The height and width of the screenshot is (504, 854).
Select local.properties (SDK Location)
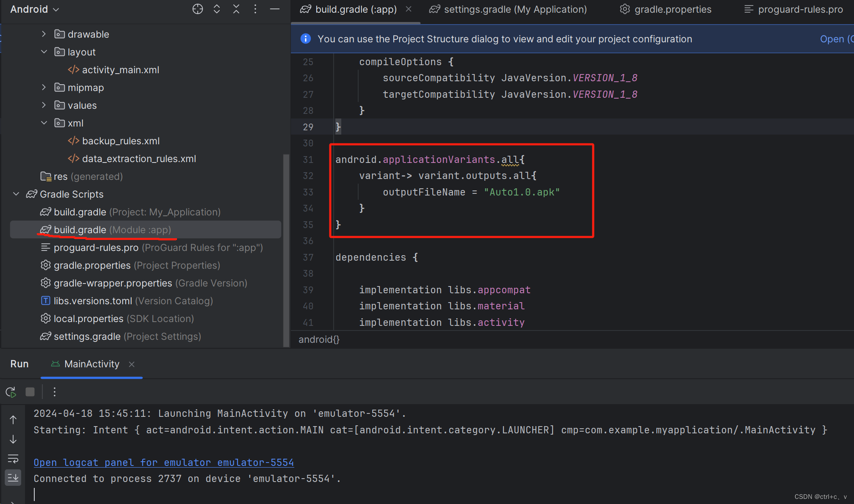117,319
